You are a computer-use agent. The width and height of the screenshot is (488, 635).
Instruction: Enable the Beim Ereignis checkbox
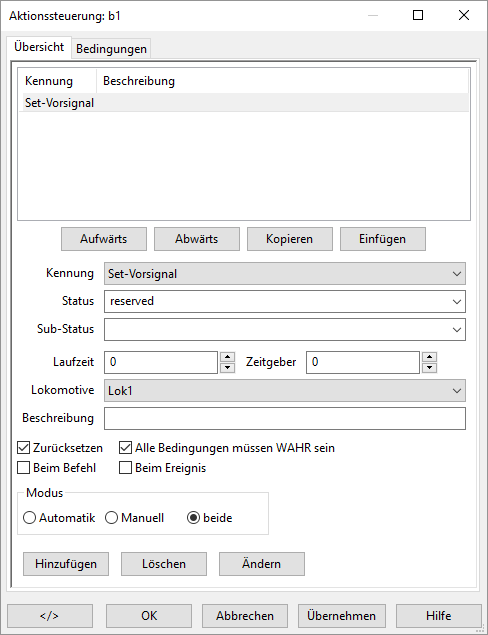(126, 468)
